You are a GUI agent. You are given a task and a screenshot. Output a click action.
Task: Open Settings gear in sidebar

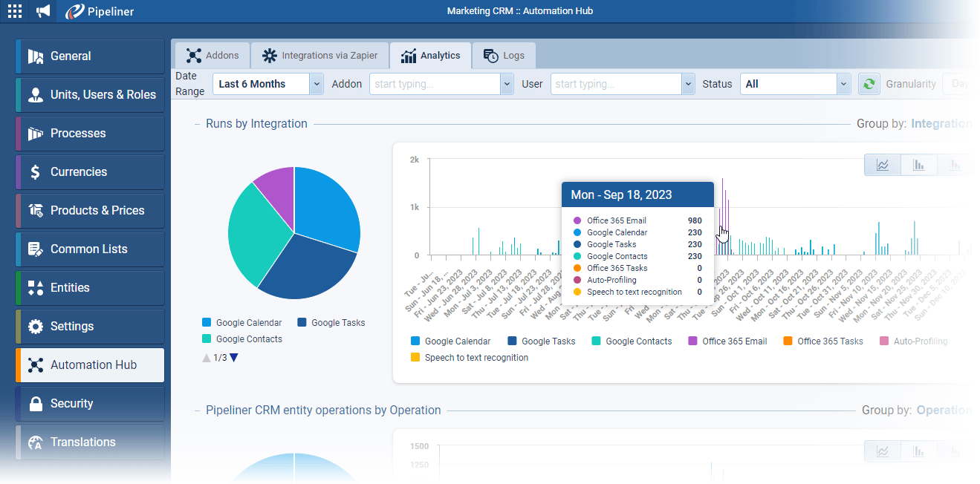click(x=89, y=327)
